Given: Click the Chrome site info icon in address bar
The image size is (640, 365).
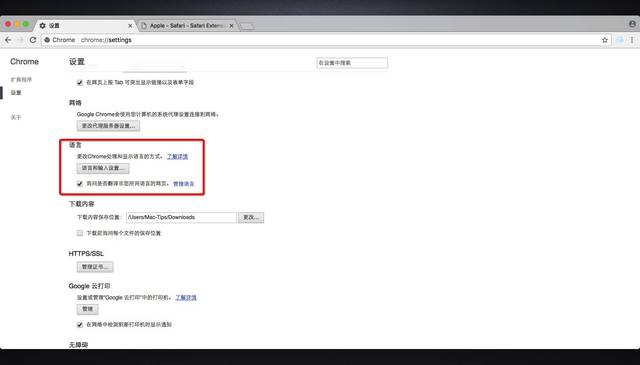Looking at the screenshot, I should pyautogui.click(x=47, y=40).
